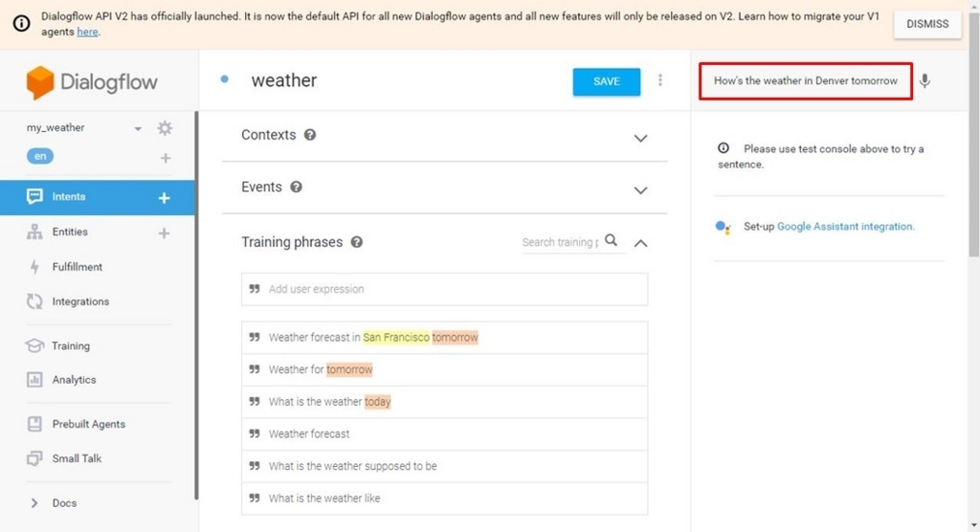Focus the test console input field
Viewport: 980px width, 532px height.
pyautogui.click(x=806, y=80)
